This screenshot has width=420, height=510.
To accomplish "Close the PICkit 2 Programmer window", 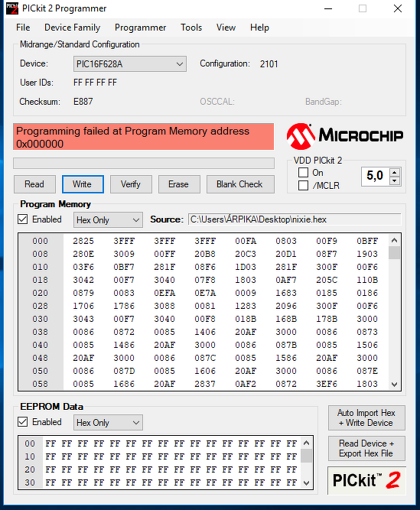I will (398, 8).
